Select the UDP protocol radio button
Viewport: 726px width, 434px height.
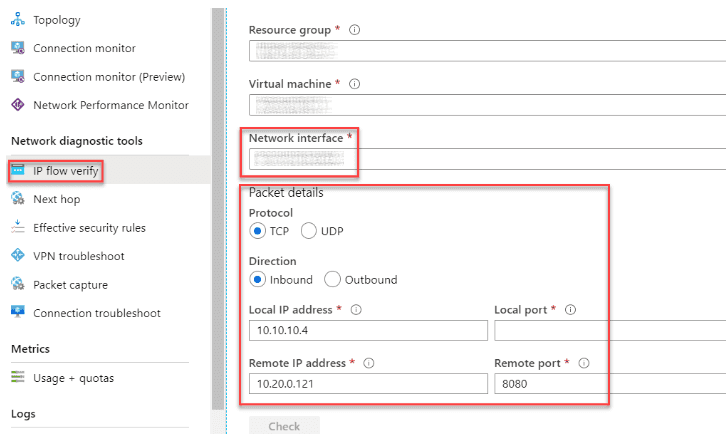[309, 231]
